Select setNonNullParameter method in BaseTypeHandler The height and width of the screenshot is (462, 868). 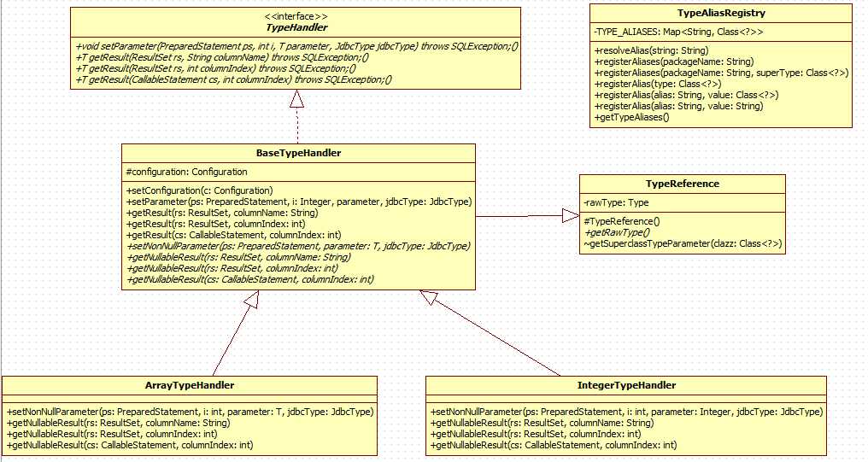coord(298,246)
